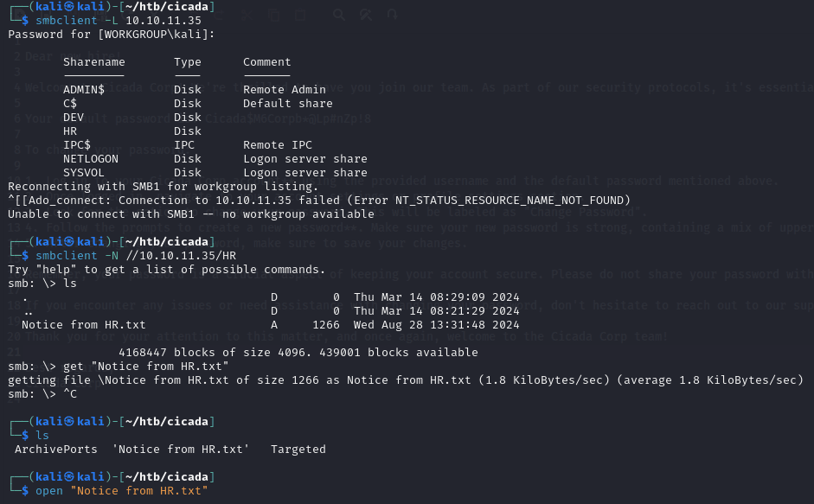Click the faint Find and Replace icon
814x504 pixels.
[368, 15]
